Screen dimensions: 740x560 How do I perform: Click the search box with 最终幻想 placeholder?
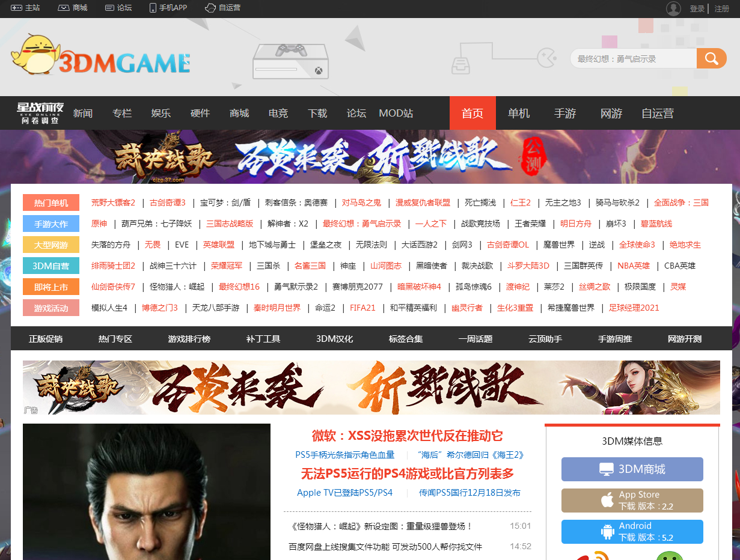634,58
